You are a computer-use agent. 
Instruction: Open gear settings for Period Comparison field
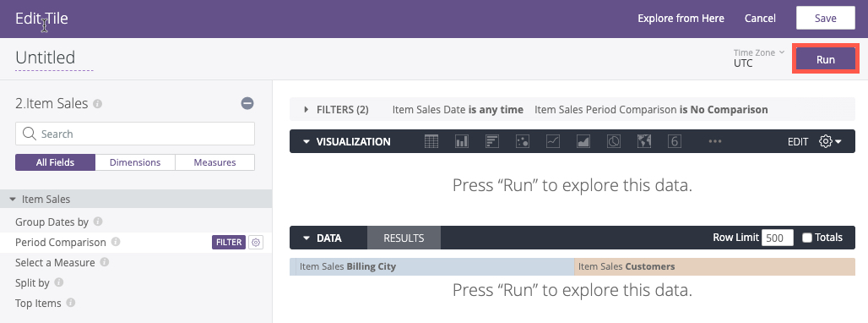[x=255, y=242]
